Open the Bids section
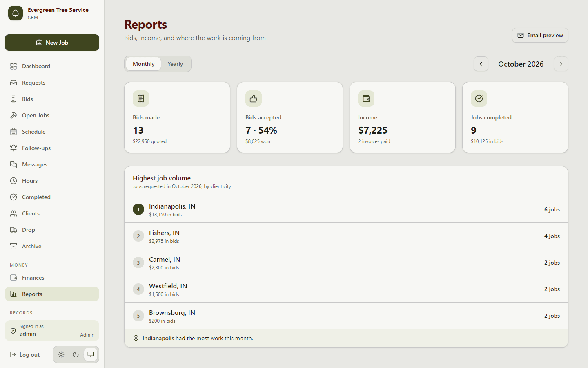The width and height of the screenshot is (588, 368). [x=52, y=99]
